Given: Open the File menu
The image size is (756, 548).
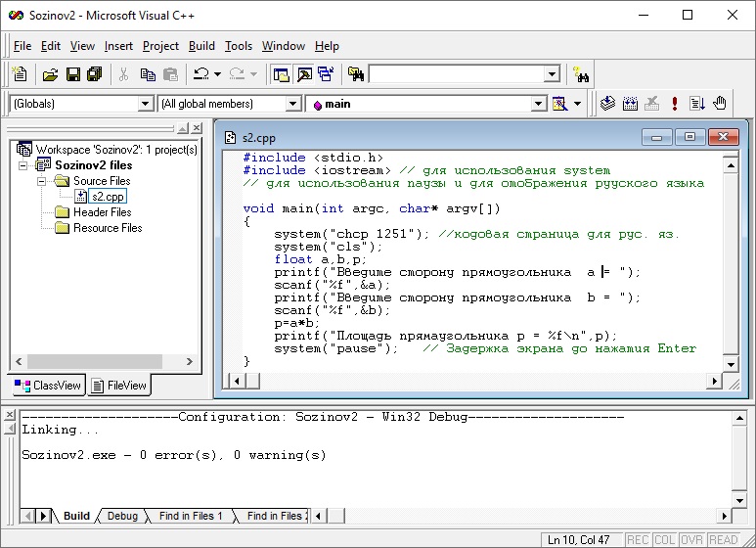Looking at the screenshot, I should pyautogui.click(x=22, y=46).
